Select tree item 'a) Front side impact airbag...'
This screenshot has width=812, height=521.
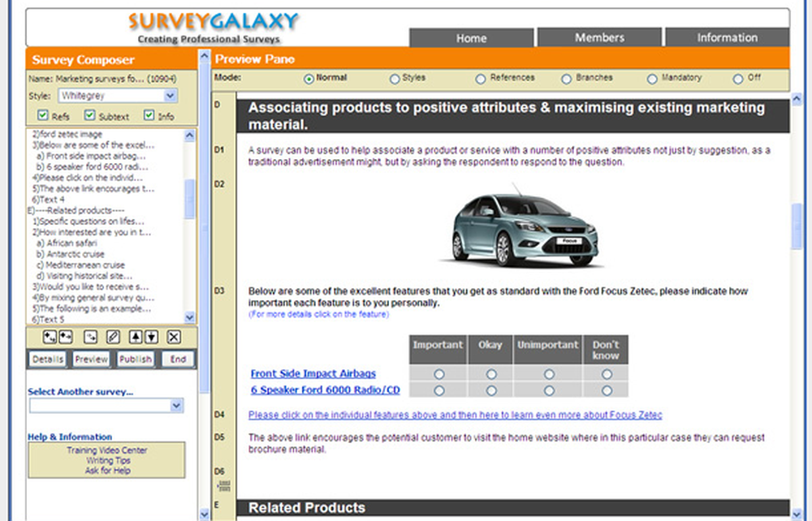[x=91, y=156]
